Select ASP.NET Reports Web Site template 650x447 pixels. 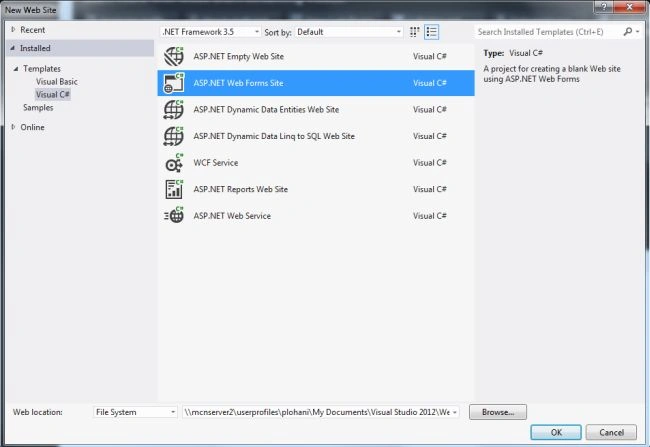click(x=316, y=189)
